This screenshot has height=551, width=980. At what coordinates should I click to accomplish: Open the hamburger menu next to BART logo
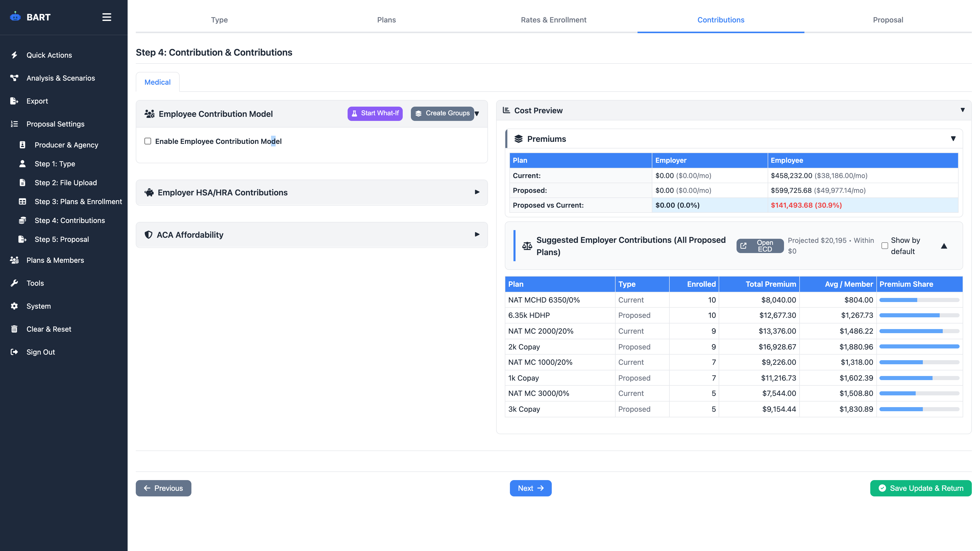coord(106,17)
